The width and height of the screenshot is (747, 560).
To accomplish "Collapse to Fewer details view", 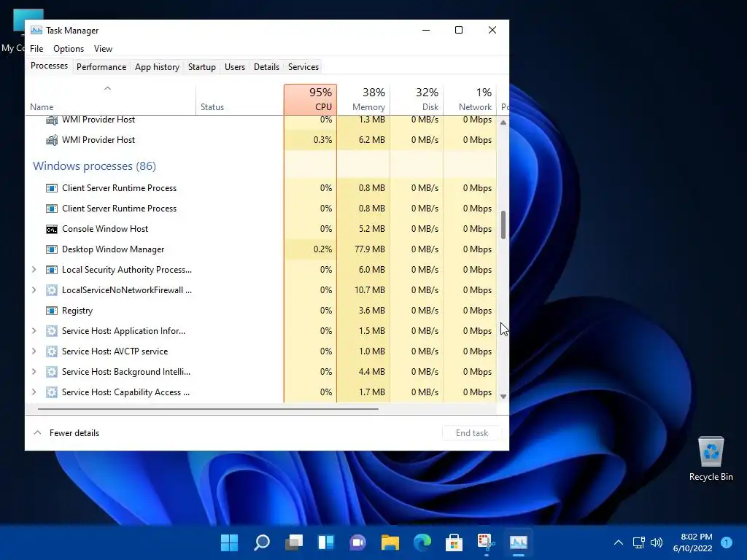I will [x=66, y=433].
